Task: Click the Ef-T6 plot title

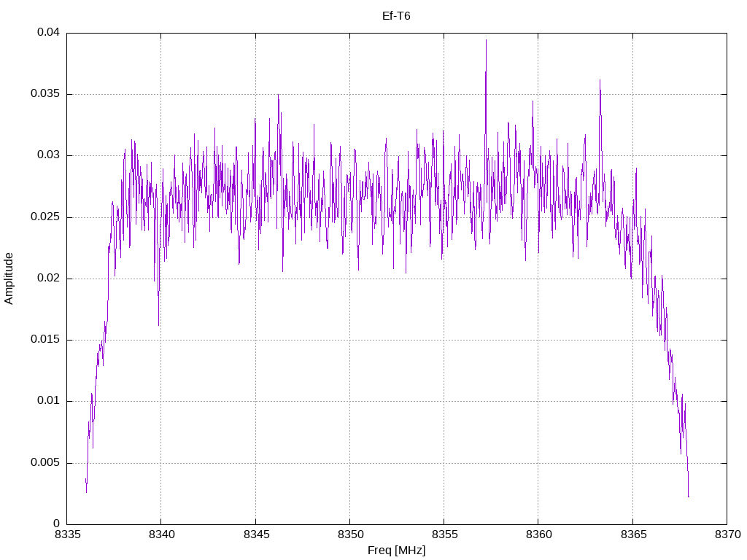Action: (396, 16)
